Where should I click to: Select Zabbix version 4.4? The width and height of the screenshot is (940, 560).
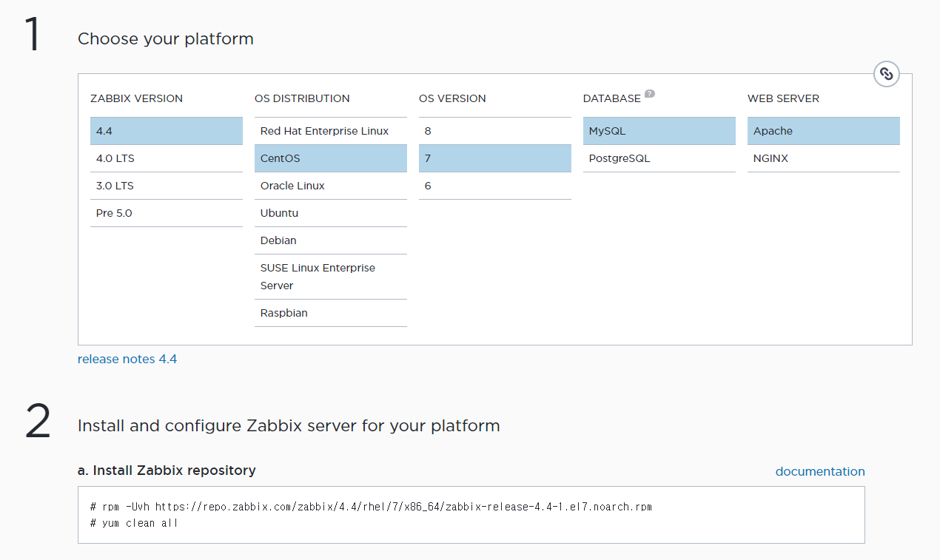(167, 131)
